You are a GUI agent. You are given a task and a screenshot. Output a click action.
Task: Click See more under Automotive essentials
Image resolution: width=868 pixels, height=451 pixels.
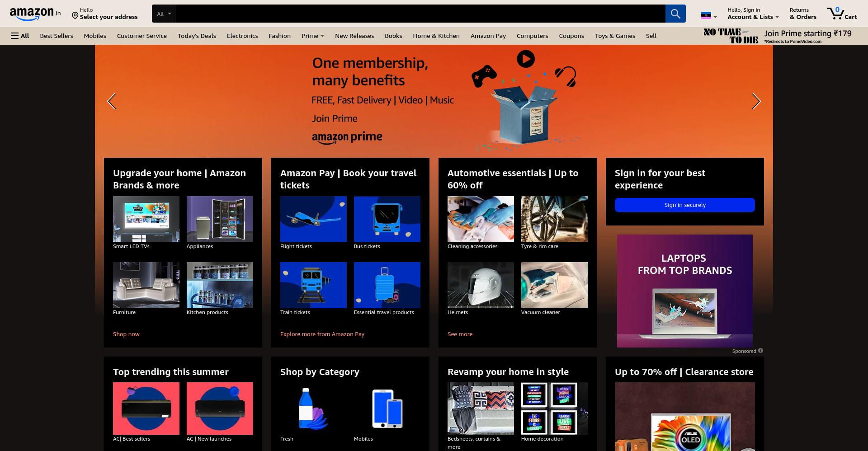pyautogui.click(x=460, y=334)
